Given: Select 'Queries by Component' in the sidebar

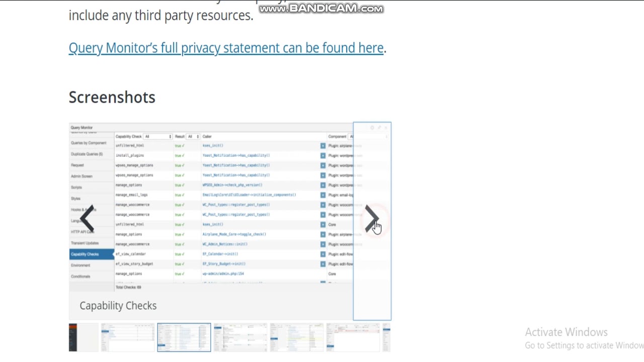Looking at the screenshot, I should 89,143.
